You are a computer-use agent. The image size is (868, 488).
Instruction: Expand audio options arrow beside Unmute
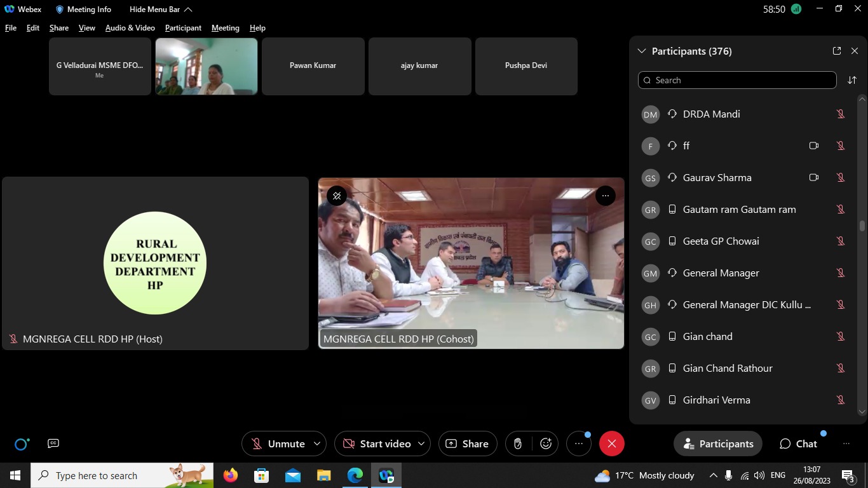(x=318, y=444)
